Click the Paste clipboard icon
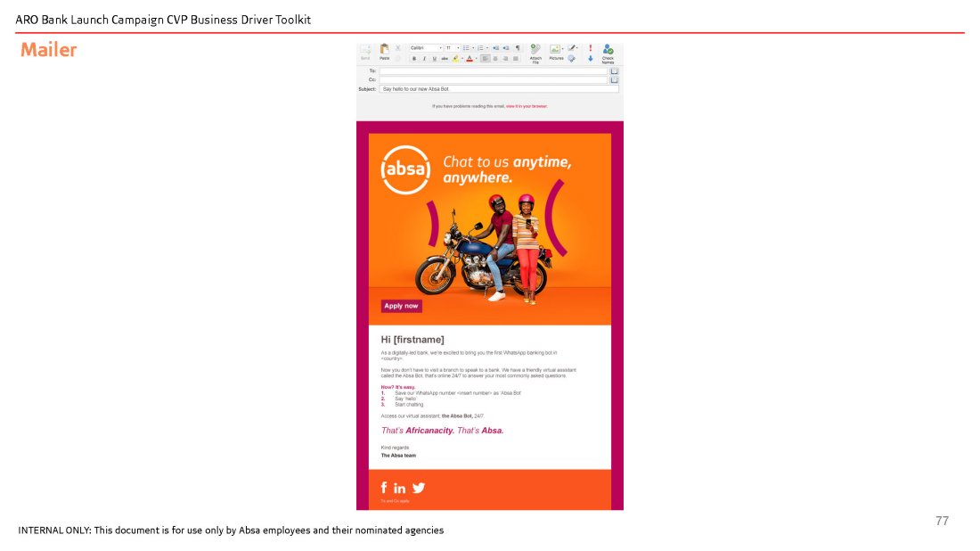The height and width of the screenshot is (551, 980). tap(384, 48)
